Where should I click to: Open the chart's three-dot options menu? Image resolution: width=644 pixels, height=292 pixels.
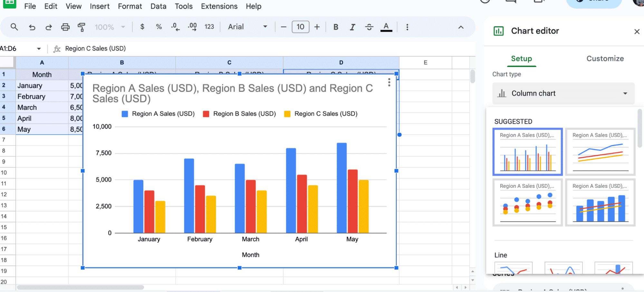(389, 83)
